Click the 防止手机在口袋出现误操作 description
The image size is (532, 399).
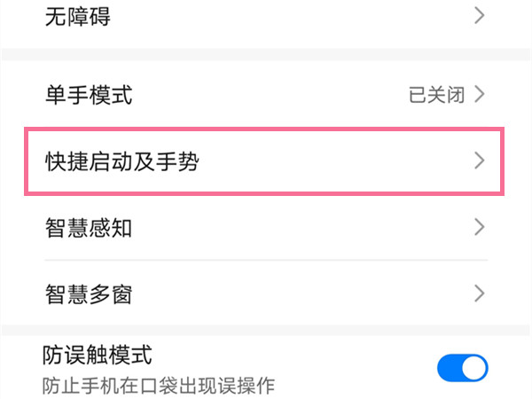[159, 386]
